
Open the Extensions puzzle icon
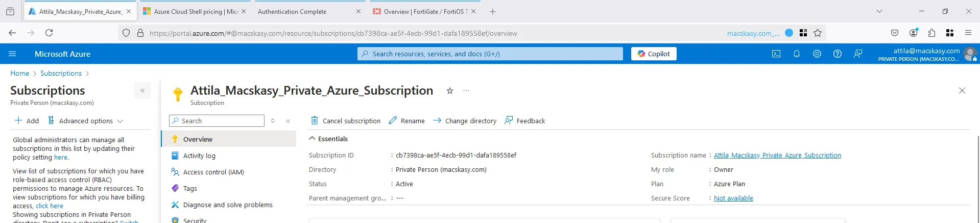point(931,33)
